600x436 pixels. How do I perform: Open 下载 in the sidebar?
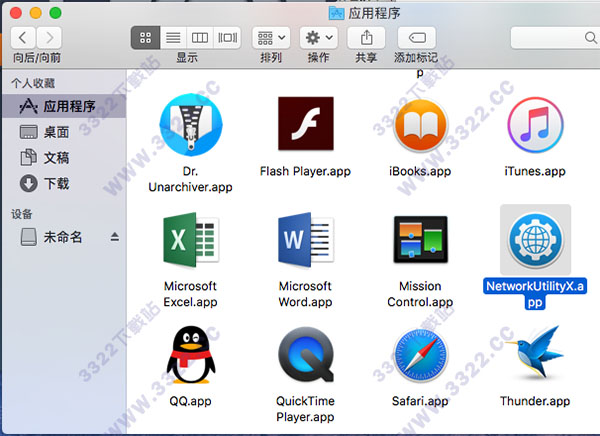(x=64, y=183)
